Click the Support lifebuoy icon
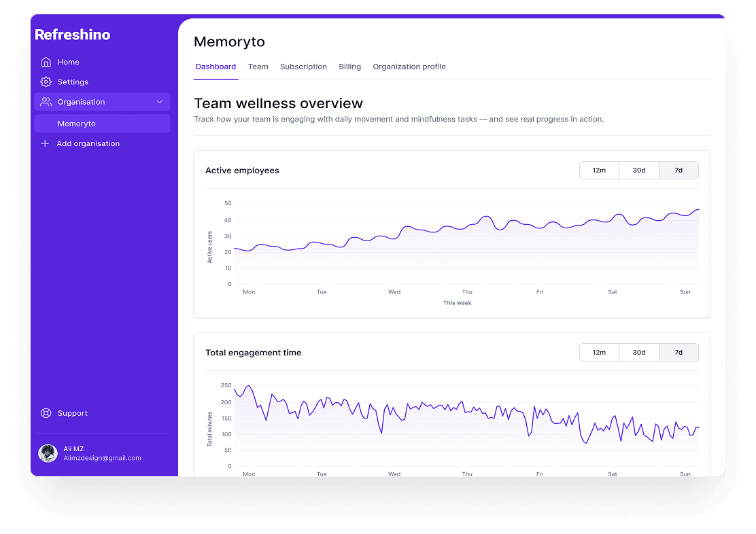The height and width of the screenshot is (534, 756). coord(46,413)
